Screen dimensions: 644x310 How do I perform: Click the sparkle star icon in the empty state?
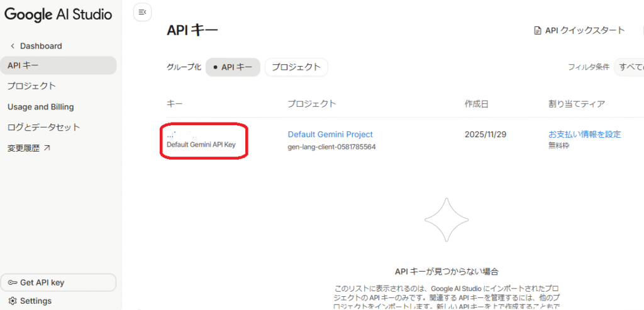pos(446,219)
